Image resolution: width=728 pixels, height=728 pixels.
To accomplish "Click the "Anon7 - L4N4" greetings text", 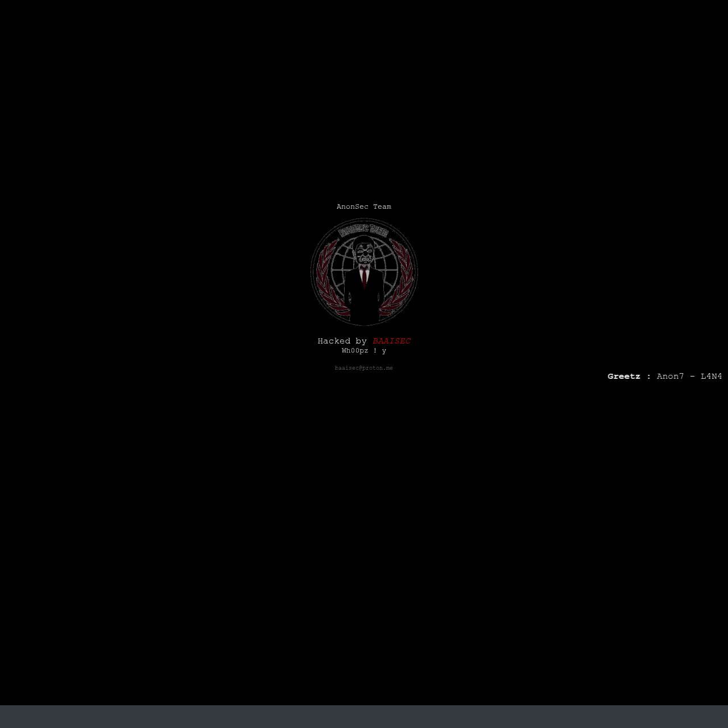I will (689, 377).
